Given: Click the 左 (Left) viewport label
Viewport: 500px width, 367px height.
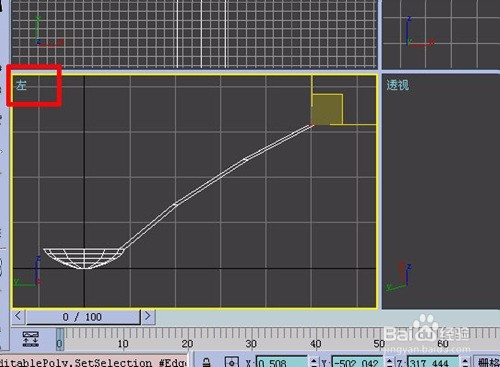Looking at the screenshot, I should pos(21,85).
